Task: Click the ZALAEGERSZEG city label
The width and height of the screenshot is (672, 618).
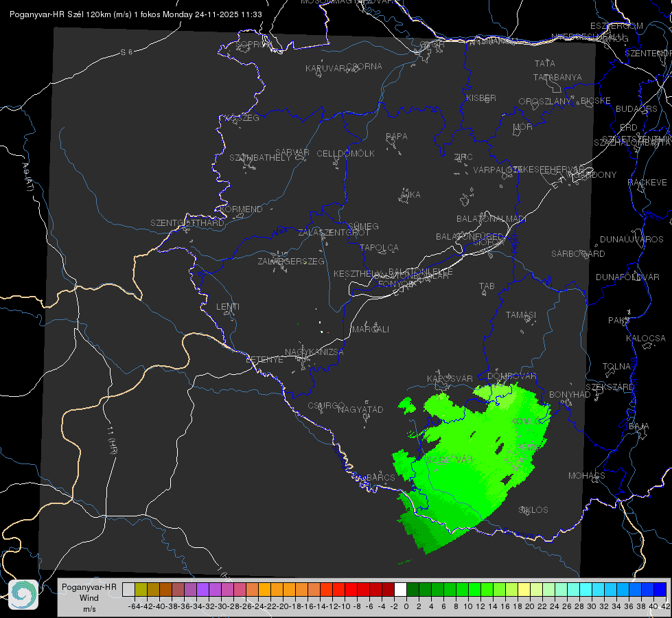Action: [x=291, y=261]
